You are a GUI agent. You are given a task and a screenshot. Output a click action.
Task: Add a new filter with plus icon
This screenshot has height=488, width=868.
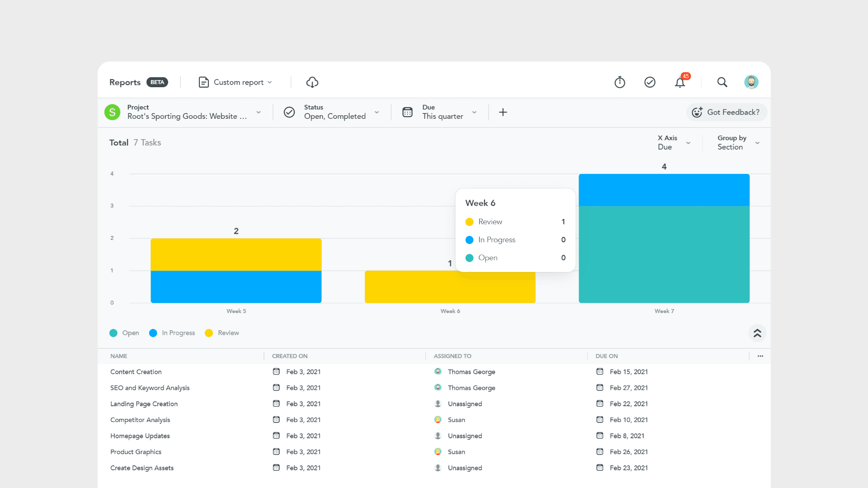coord(503,112)
